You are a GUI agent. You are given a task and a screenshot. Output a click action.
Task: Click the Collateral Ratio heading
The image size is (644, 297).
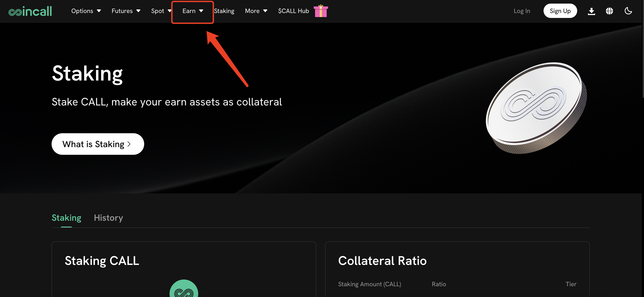tap(382, 261)
